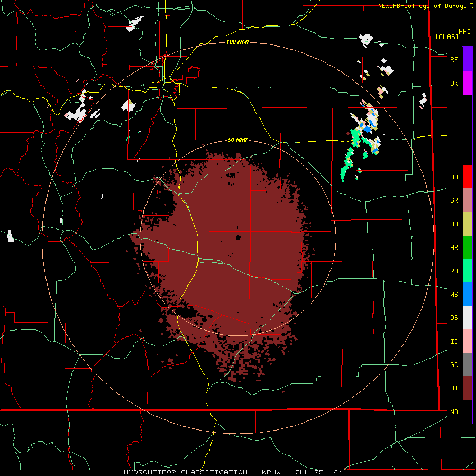The height and width of the screenshot is (476, 476).
Task: Click the ND legend label
Action: coord(454,412)
